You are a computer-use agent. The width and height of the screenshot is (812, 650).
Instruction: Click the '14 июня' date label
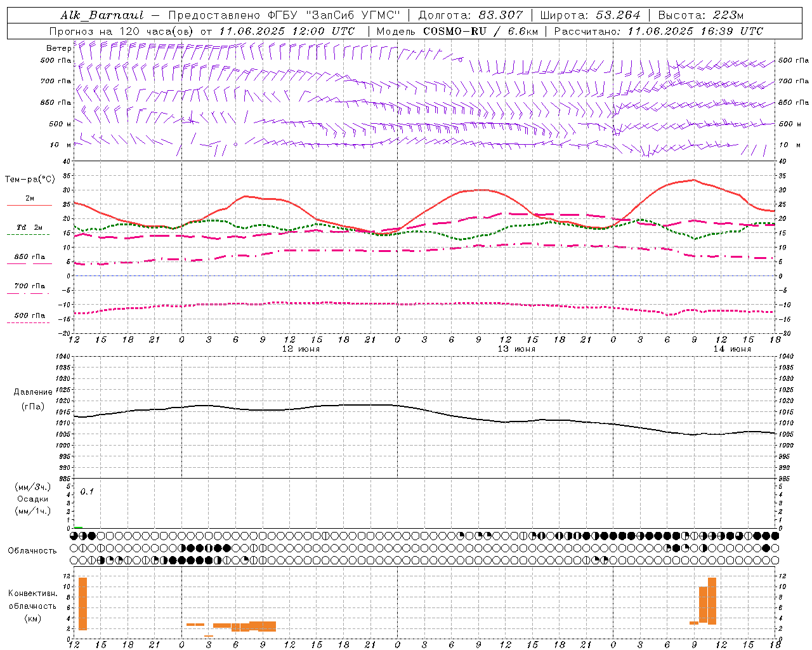pos(732,349)
